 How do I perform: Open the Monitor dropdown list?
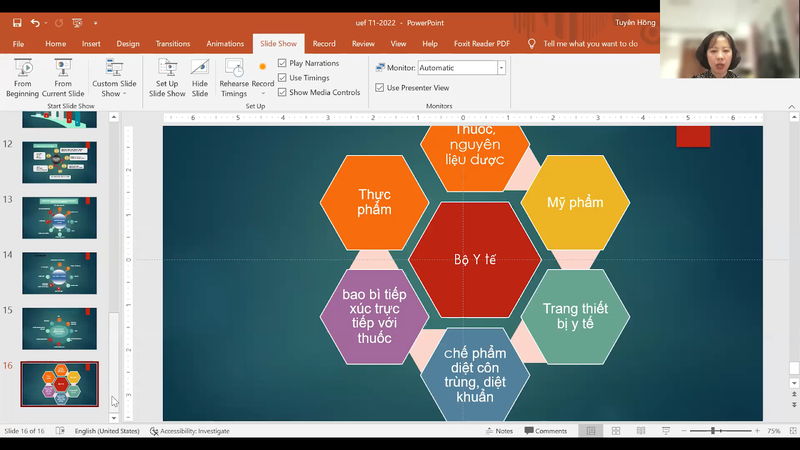click(x=501, y=68)
